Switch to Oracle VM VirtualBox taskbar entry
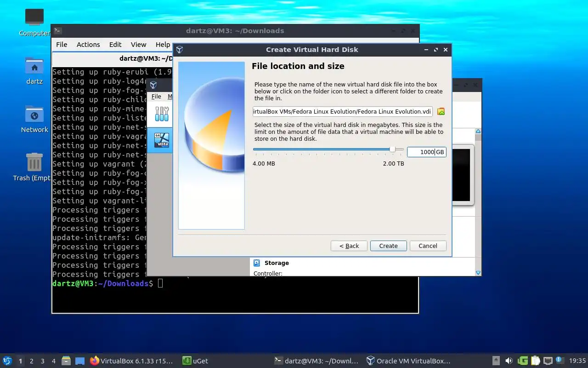This screenshot has width=588, height=368. pos(408,361)
